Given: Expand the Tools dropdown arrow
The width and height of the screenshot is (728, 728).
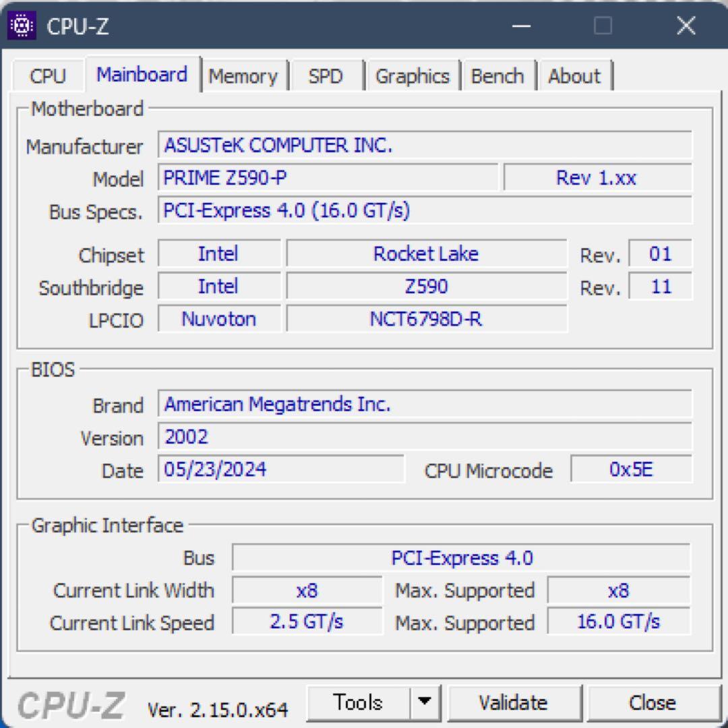Looking at the screenshot, I should pyautogui.click(x=425, y=702).
